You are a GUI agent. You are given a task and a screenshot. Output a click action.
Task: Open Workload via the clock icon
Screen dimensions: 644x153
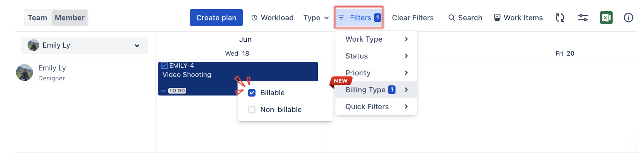pos(254,18)
